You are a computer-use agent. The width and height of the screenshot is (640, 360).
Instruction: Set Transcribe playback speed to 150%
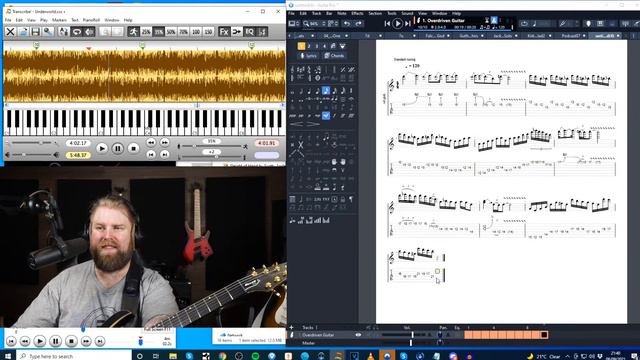point(209,31)
